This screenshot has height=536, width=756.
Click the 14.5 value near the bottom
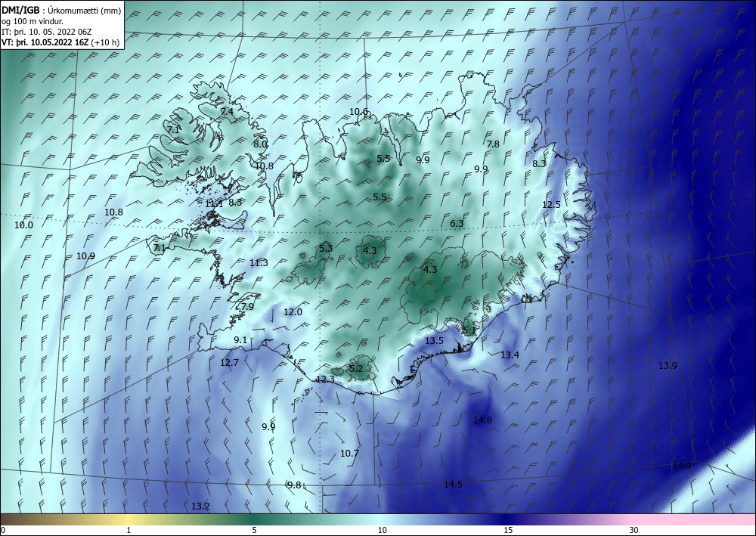[453, 485]
